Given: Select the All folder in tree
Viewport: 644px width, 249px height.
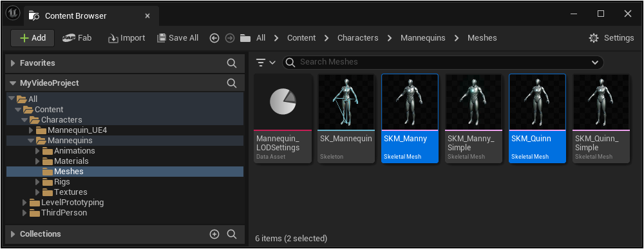Looking at the screenshot, I should pyautogui.click(x=125, y=99).
